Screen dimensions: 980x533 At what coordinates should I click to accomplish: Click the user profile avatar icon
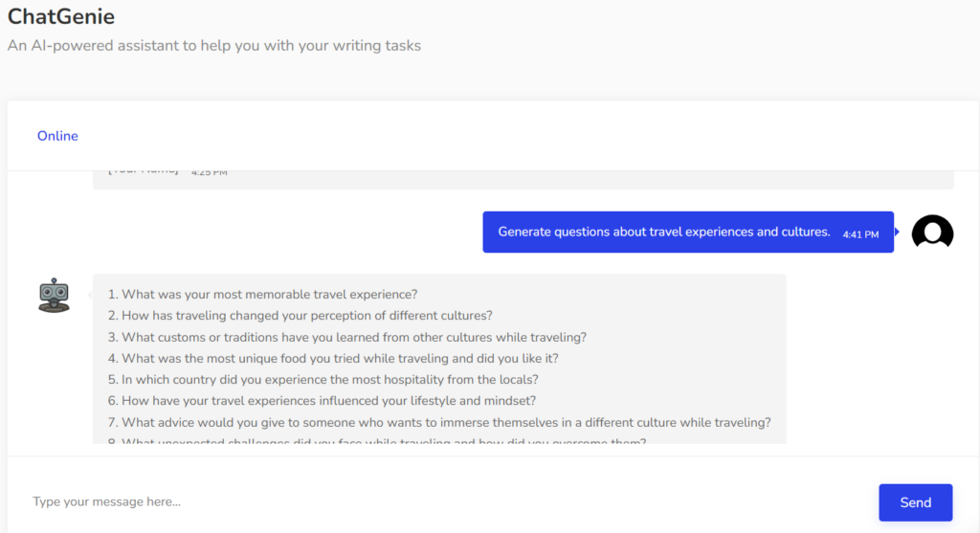point(932,233)
